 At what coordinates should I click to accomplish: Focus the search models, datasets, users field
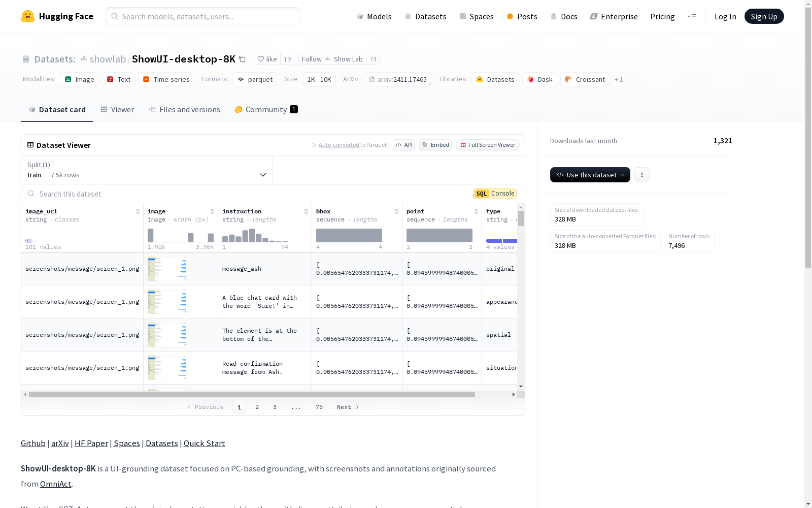pos(203,16)
